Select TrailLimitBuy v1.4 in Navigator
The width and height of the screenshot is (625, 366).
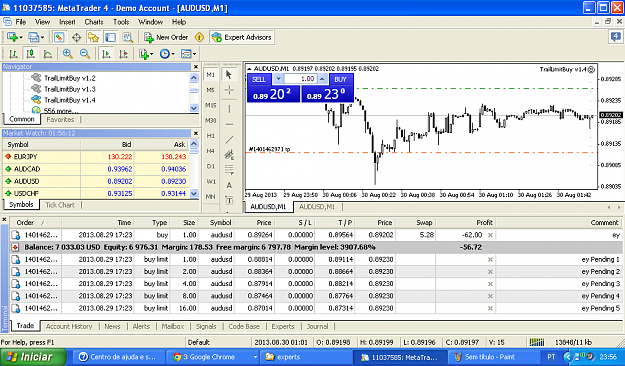point(69,100)
